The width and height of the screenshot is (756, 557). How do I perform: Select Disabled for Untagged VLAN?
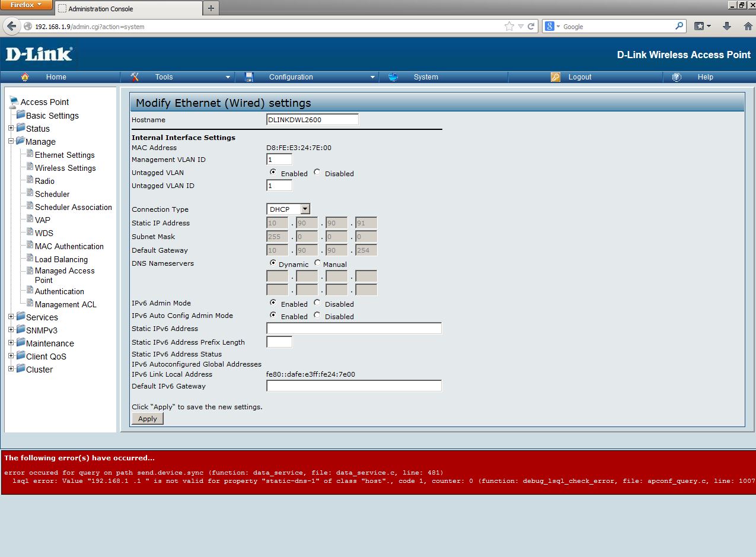point(317,173)
